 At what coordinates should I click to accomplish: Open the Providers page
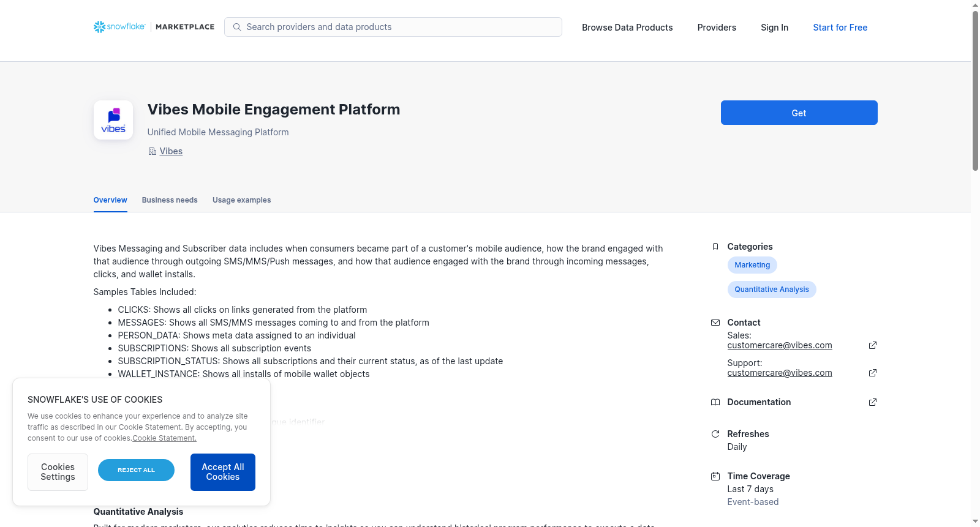pyautogui.click(x=717, y=28)
